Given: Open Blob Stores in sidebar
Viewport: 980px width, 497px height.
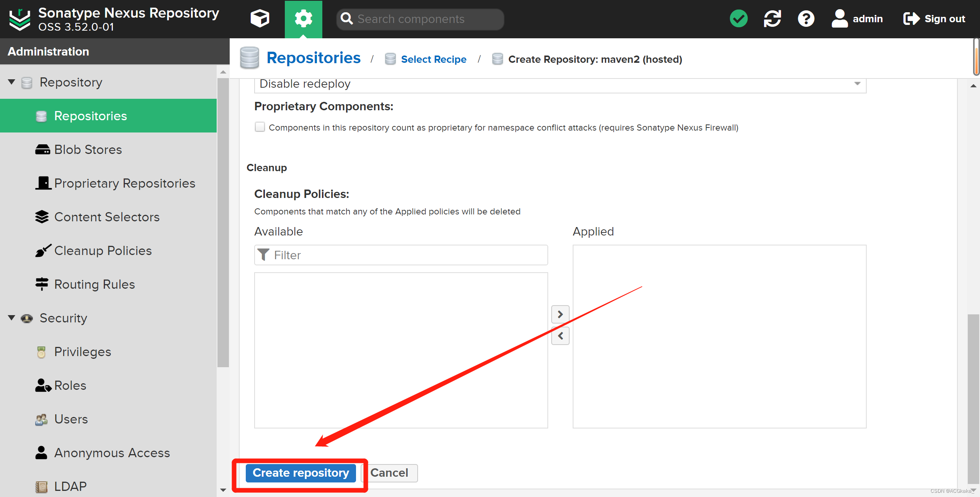Looking at the screenshot, I should click(x=88, y=149).
